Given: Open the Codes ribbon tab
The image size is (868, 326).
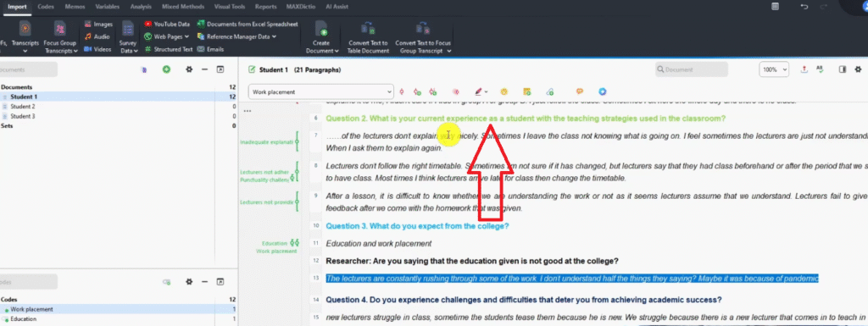Looking at the screenshot, I should 46,7.
